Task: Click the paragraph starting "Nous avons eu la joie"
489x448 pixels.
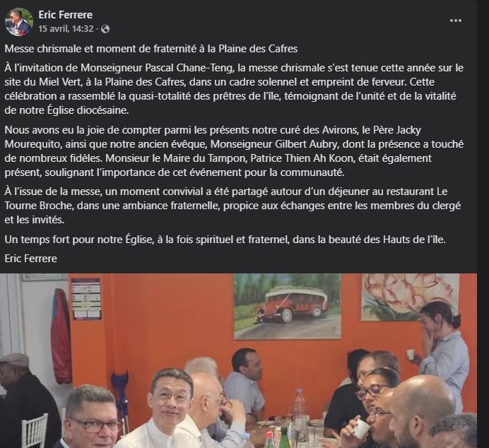Action: coord(234,151)
